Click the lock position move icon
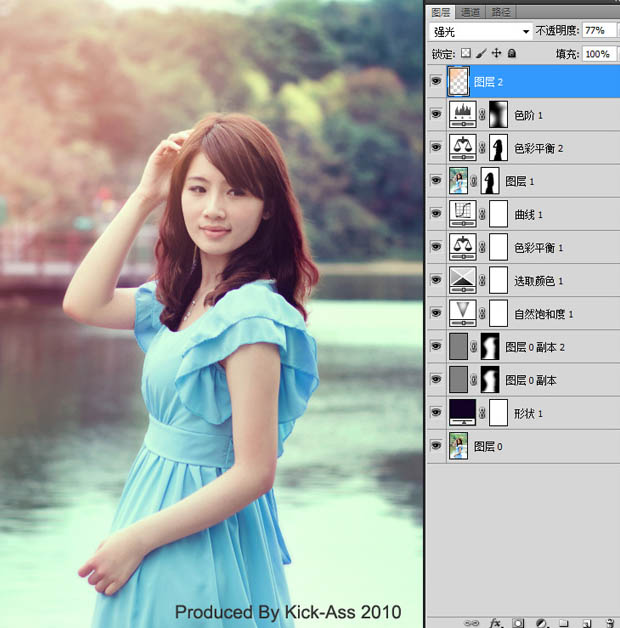Image resolution: width=620 pixels, height=628 pixels. pyautogui.click(x=496, y=53)
